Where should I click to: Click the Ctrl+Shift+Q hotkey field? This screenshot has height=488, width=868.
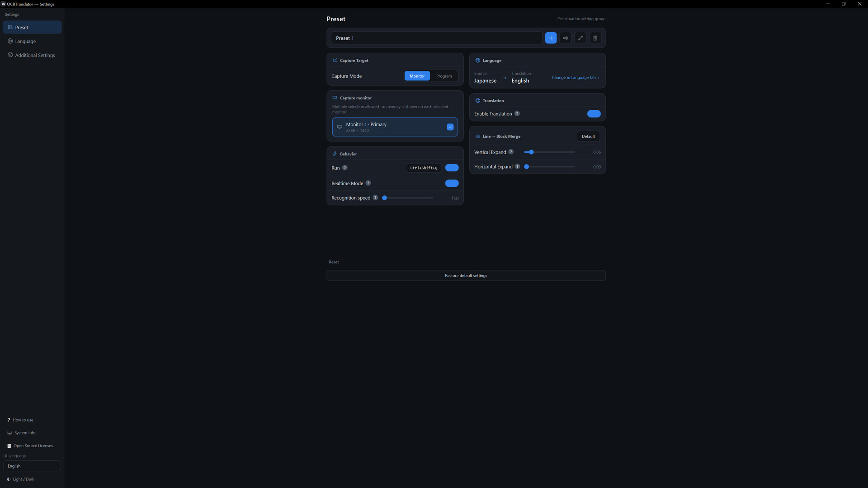tap(424, 168)
